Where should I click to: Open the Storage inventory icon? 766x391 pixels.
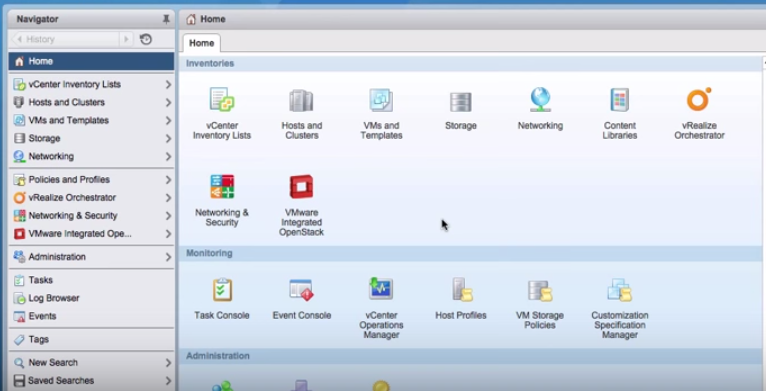click(461, 102)
